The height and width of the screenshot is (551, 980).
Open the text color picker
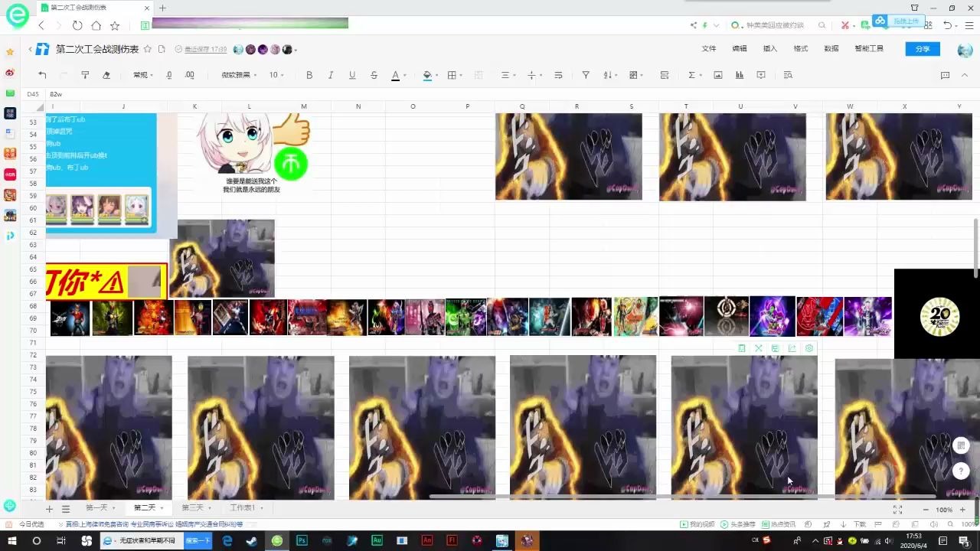395,75
